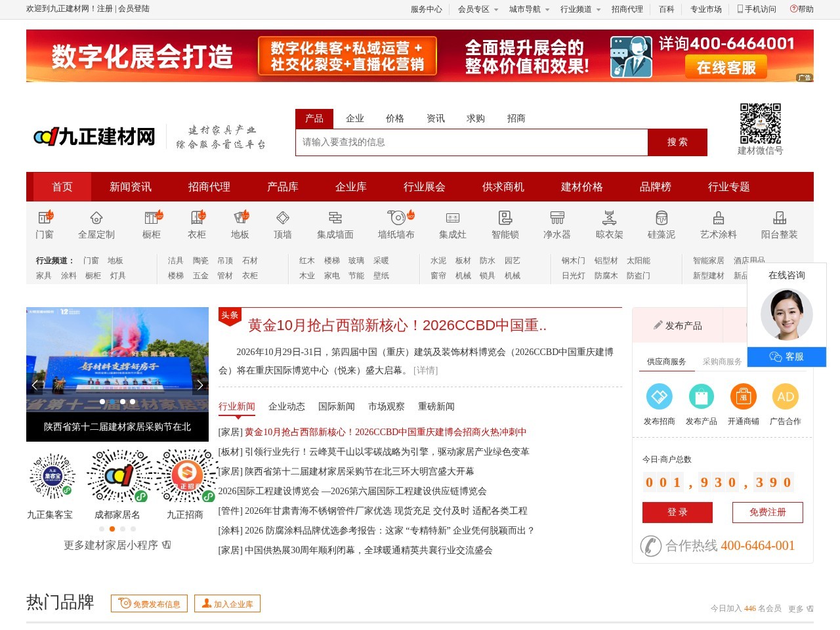
Task: Switch to 企业动态 news tab
Action: click(x=287, y=406)
